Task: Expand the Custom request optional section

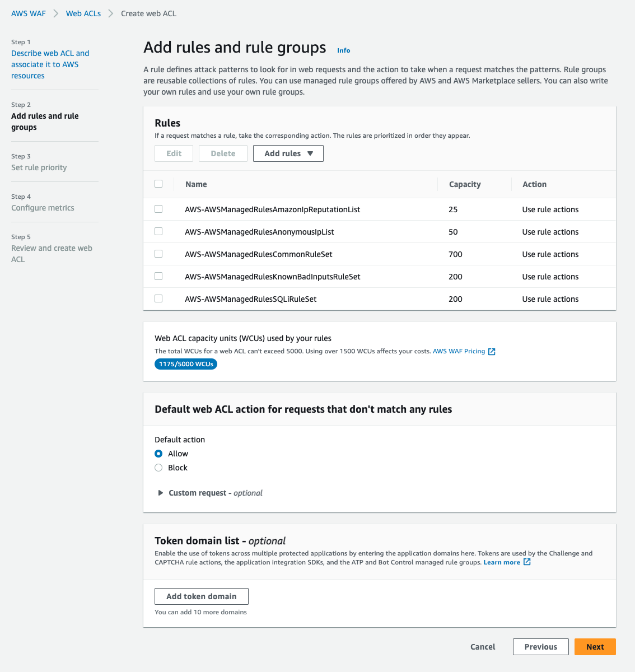Action: pyautogui.click(x=210, y=493)
